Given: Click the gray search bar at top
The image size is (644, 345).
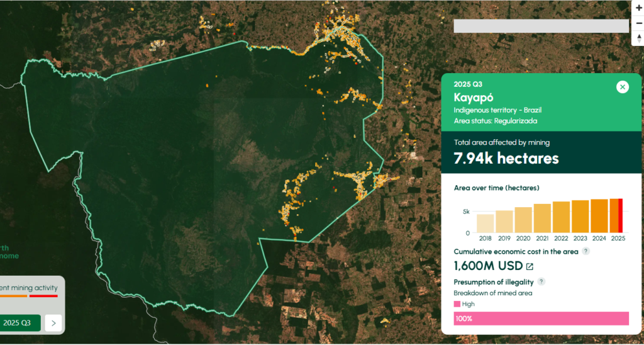Looking at the screenshot, I should 541,26.
